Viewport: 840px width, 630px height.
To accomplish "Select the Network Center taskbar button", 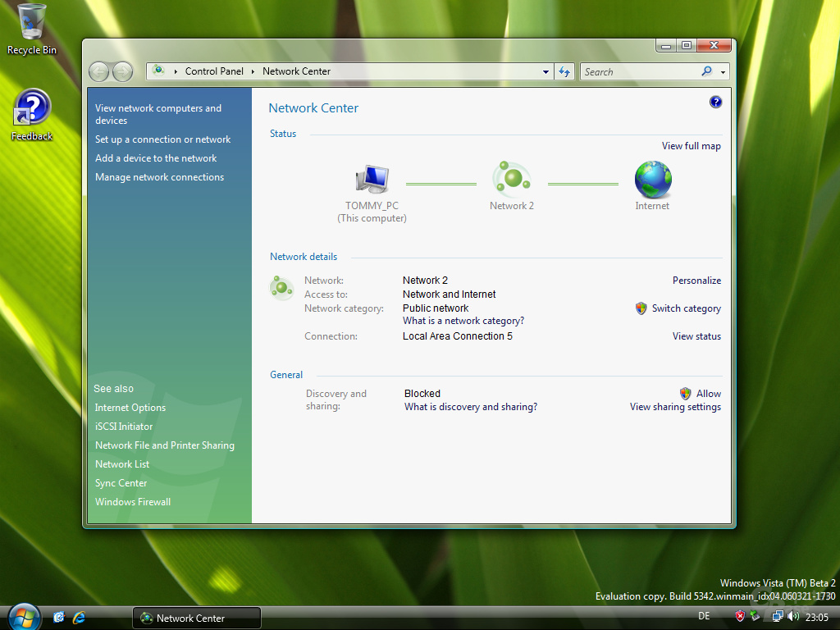I will pos(197,618).
